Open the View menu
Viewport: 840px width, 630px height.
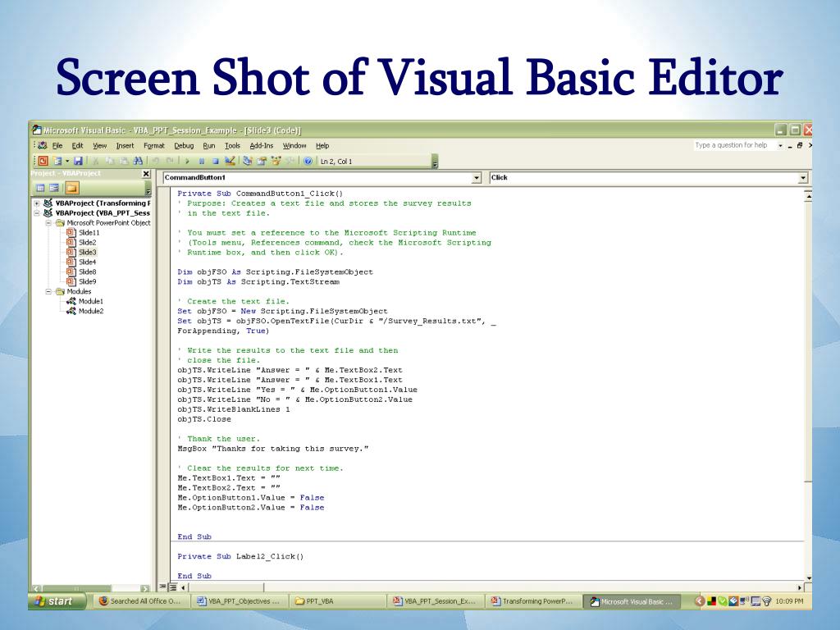click(99, 146)
